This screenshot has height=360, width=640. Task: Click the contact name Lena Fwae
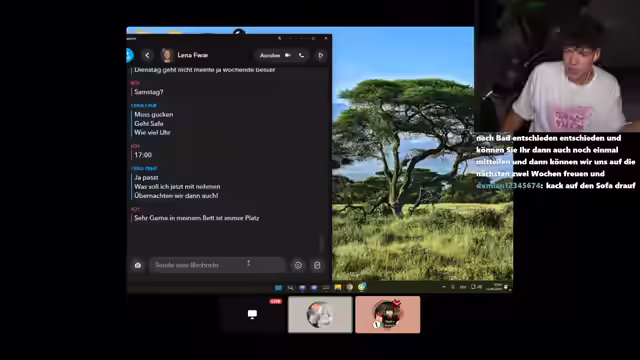click(x=193, y=55)
